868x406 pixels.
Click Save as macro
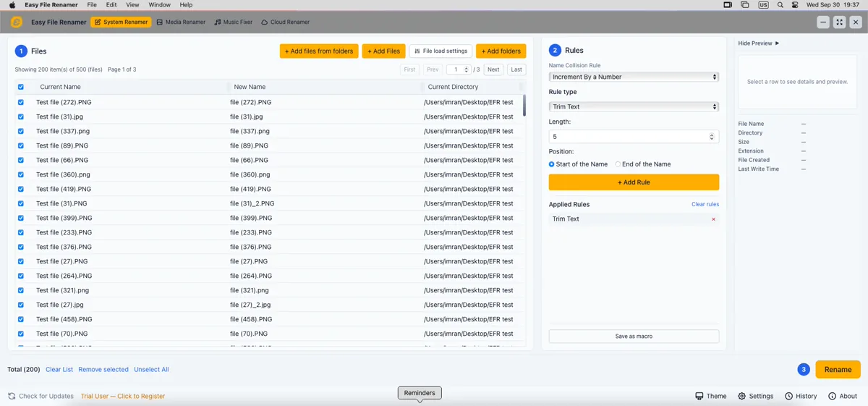pos(634,337)
